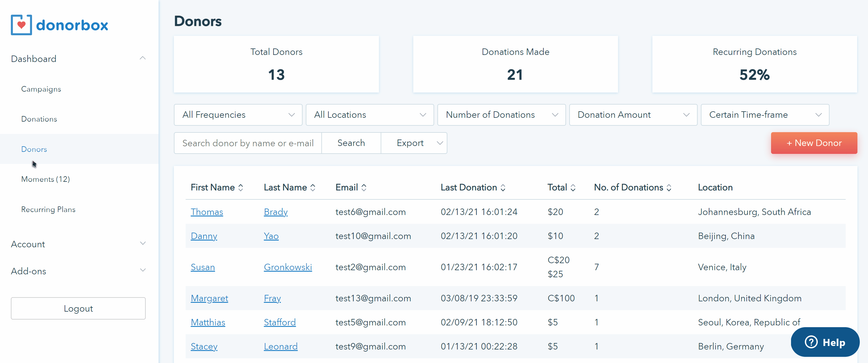Open the All Locations filter dropdown

(x=370, y=115)
